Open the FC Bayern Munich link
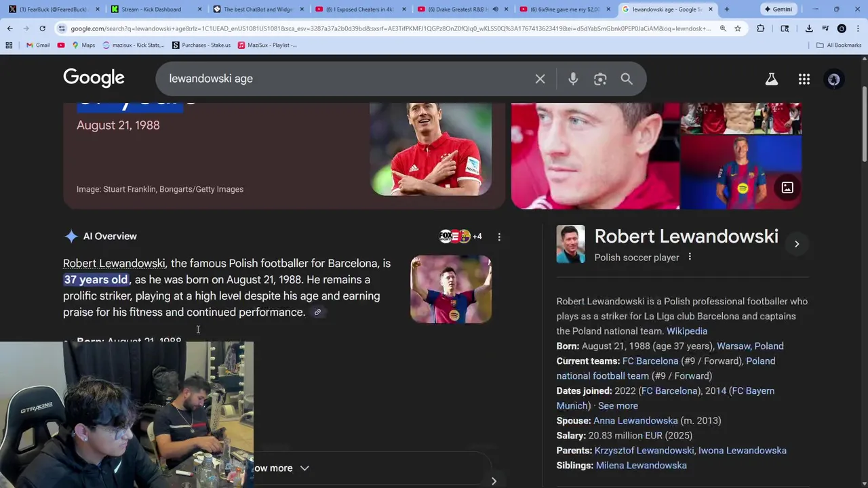 (x=665, y=399)
